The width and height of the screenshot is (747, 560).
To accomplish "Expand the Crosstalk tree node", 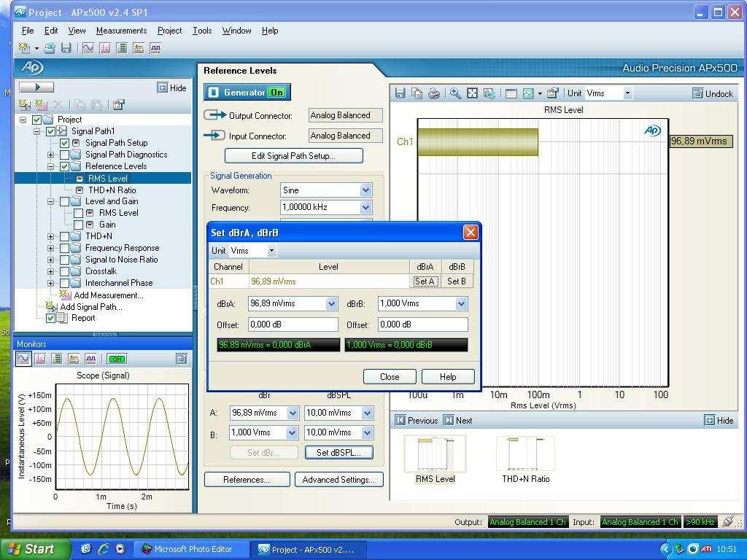I will (50, 271).
